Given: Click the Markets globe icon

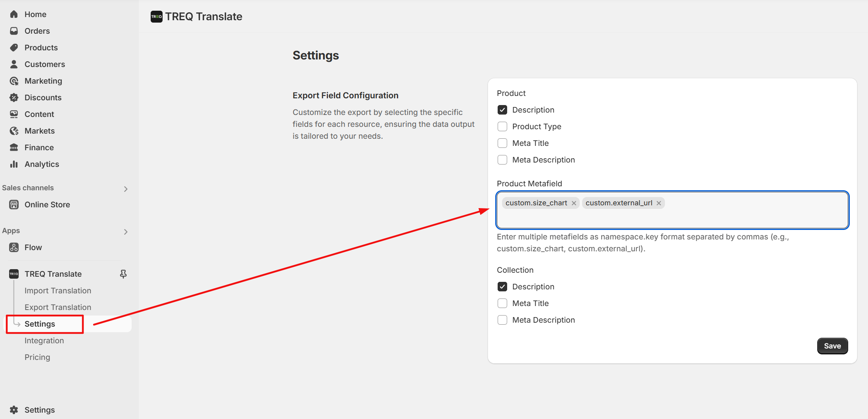Looking at the screenshot, I should tap(14, 131).
